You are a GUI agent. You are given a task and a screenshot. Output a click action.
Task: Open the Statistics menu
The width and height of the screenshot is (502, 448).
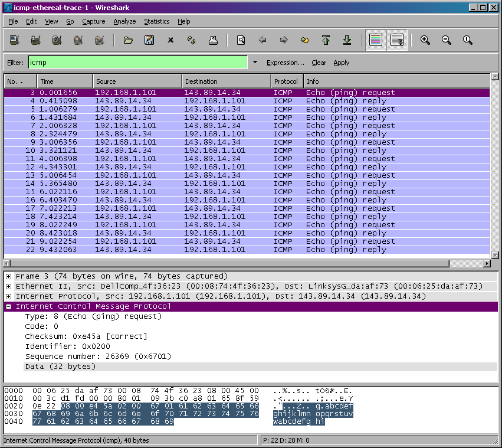tap(156, 21)
